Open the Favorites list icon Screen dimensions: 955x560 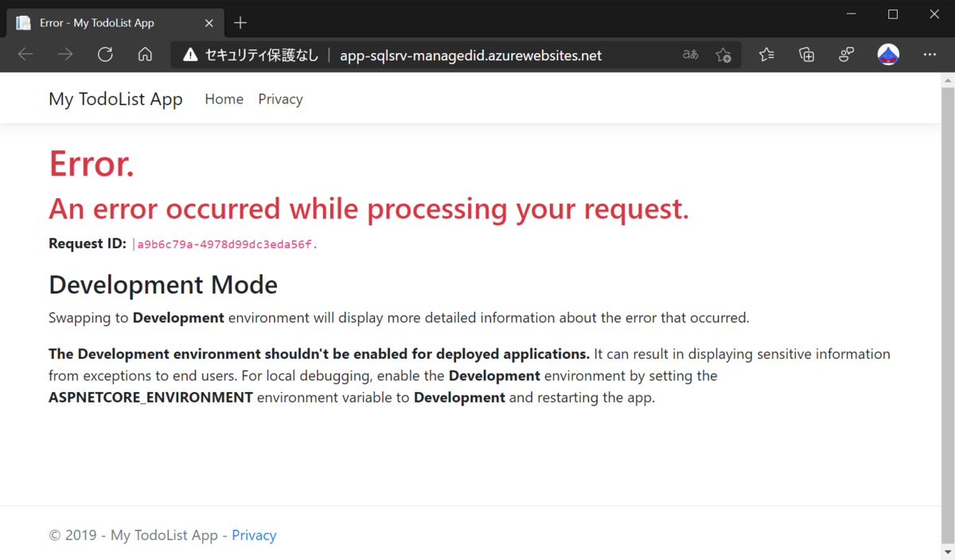coord(766,55)
